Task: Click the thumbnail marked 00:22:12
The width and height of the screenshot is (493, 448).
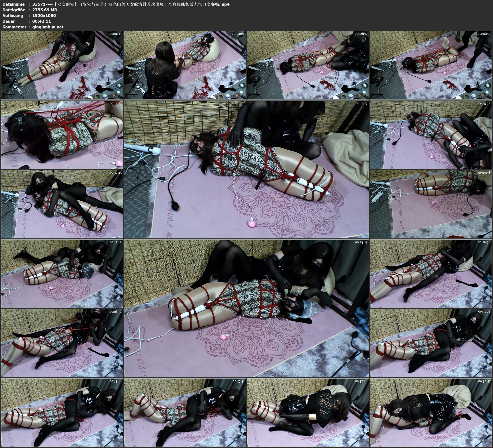Action: pos(62,273)
